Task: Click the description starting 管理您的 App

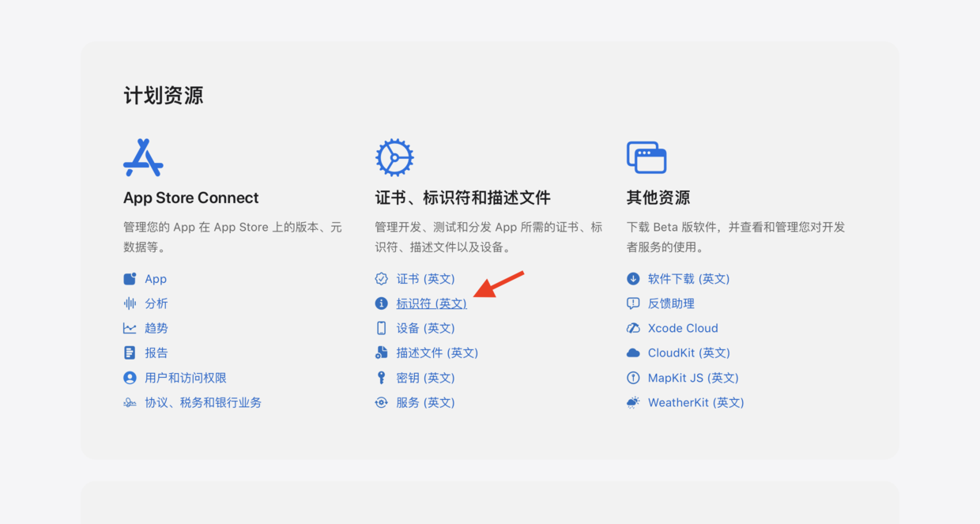Action: coord(233,237)
